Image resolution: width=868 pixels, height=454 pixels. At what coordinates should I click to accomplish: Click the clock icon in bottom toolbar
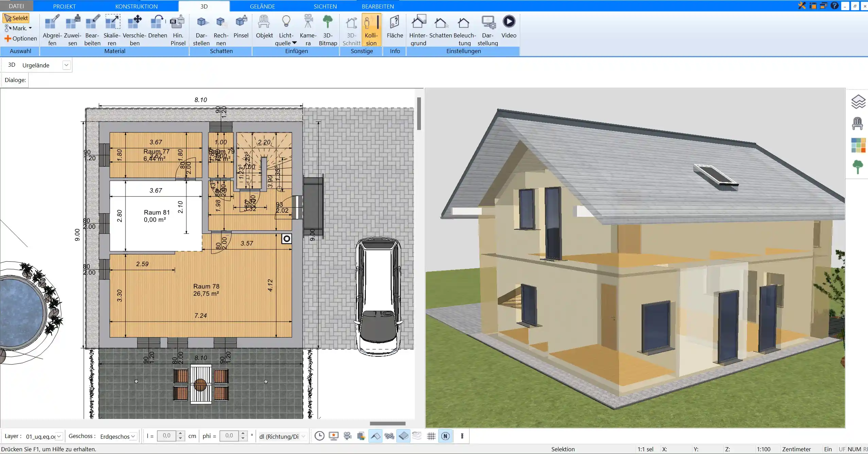(x=319, y=436)
